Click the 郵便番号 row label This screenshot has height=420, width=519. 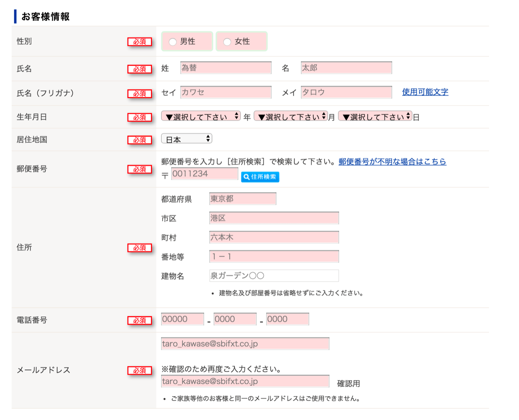(32, 169)
